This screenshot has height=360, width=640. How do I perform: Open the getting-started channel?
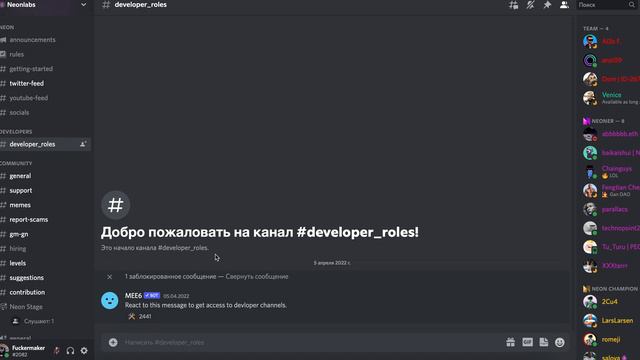click(31, 69)
